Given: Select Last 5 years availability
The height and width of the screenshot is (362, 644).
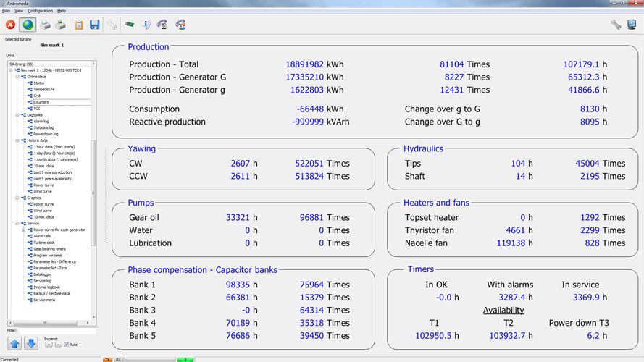Looking at the screenshot, I should 53,179.
